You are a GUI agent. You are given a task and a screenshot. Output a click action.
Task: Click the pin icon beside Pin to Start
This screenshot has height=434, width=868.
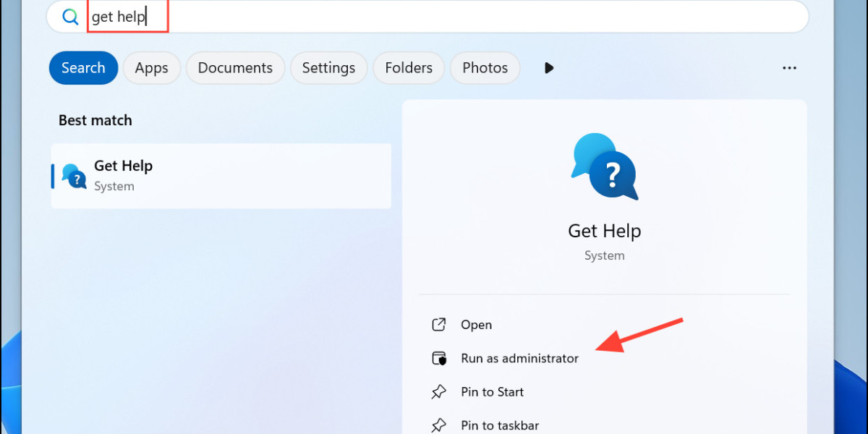(x=438, y=392)
